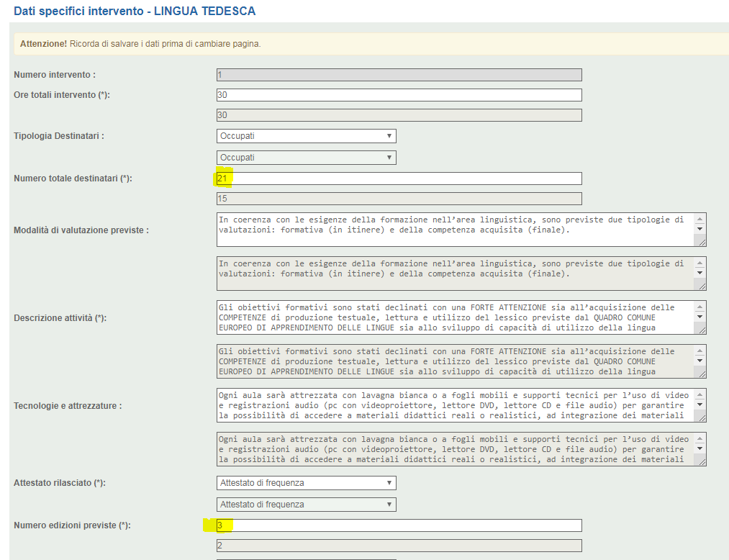729x560 pixels.
Task: Expand the editable Attestato rilasciato dropdown
Action: click(306, 483)
